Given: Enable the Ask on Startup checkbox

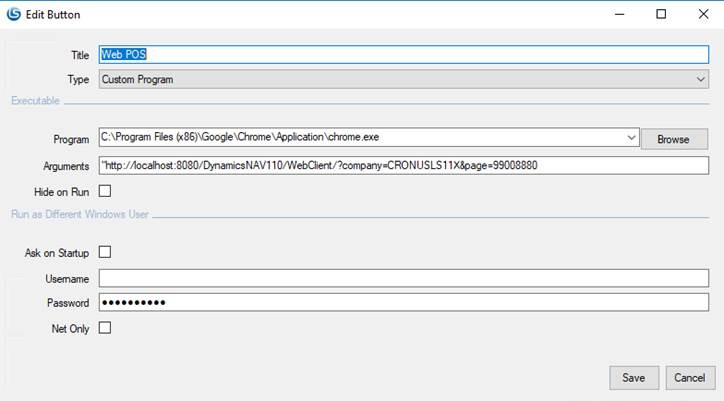Looking at the screenshot, I should 105,253.
